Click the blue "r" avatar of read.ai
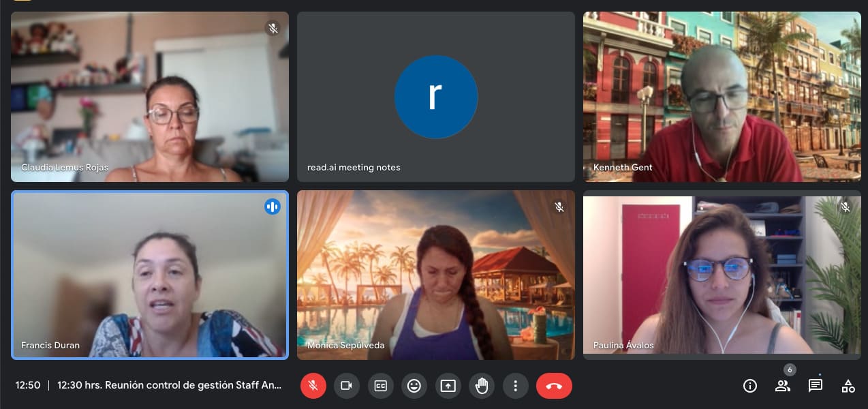 click(436, 97)
